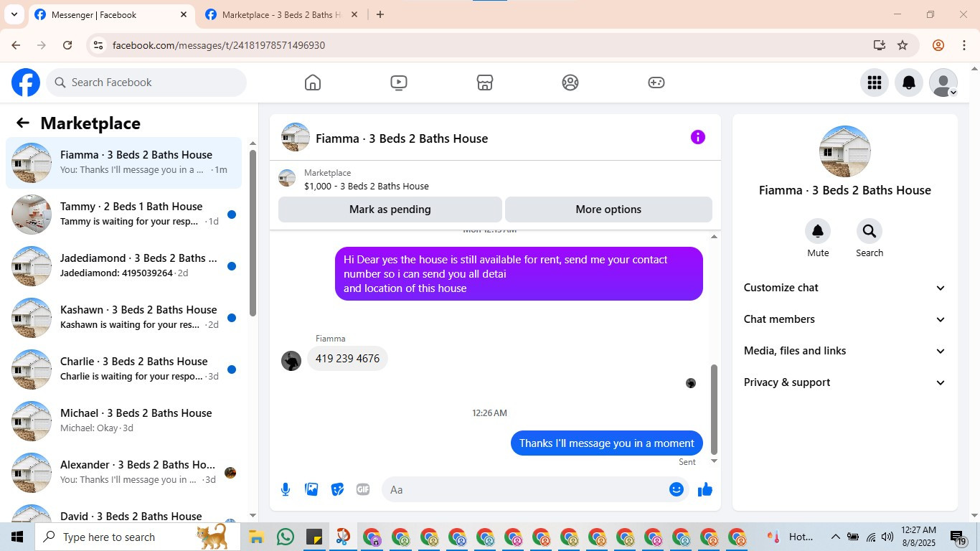Screen dimensions: 980x551
Task: Click large listing photo in right panel
Action: pos(845,151)
